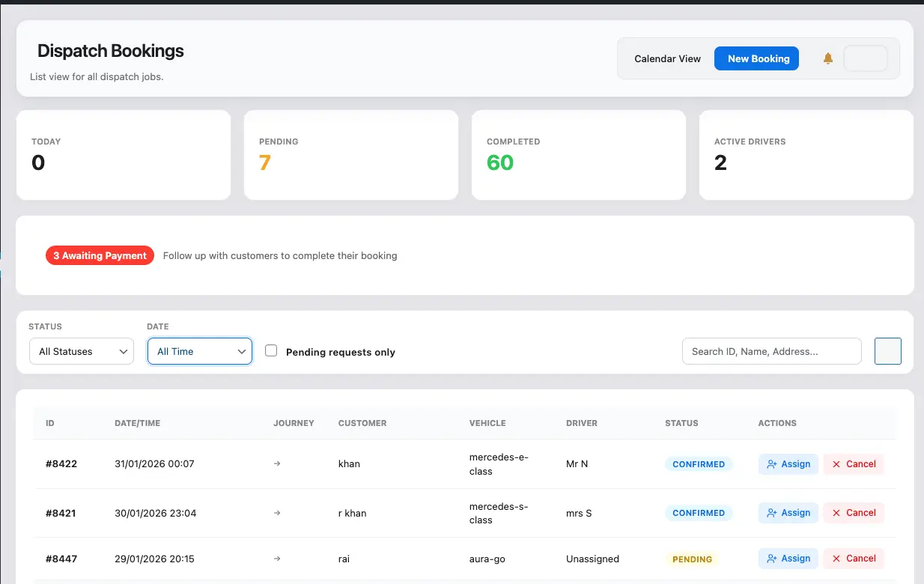Image resolution: width=924 pixels, height=584 pixels.
Task: Click the journey arrow icon on row #8421
Action: point(277,513)
